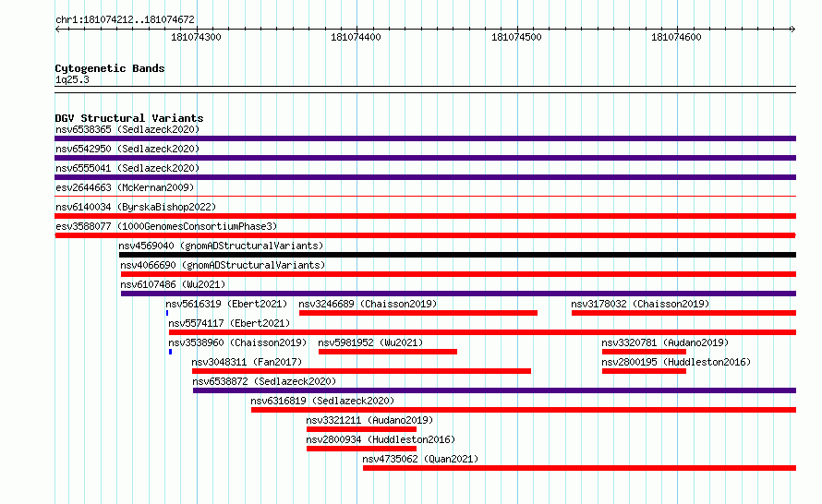Click the nsv6542950 (Sedlazeck2020) label
This screenshot has height=504, width=822.
(127, 149)
